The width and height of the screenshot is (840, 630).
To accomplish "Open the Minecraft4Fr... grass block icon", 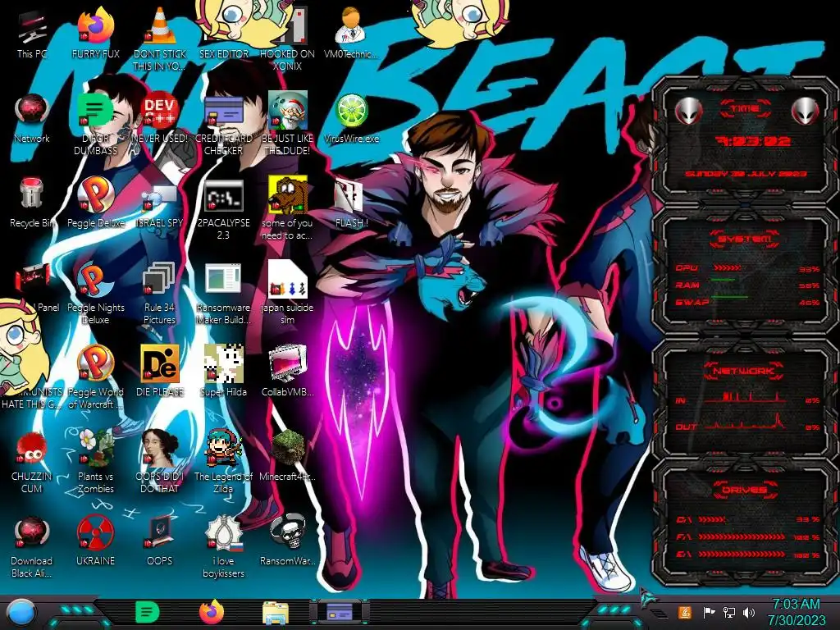I will click(x=287, y=455).
